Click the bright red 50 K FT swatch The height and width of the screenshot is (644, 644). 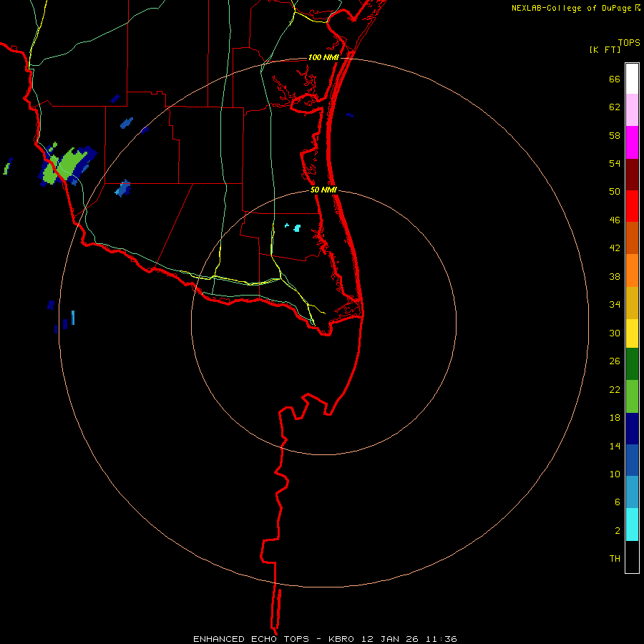coord(632,206)
